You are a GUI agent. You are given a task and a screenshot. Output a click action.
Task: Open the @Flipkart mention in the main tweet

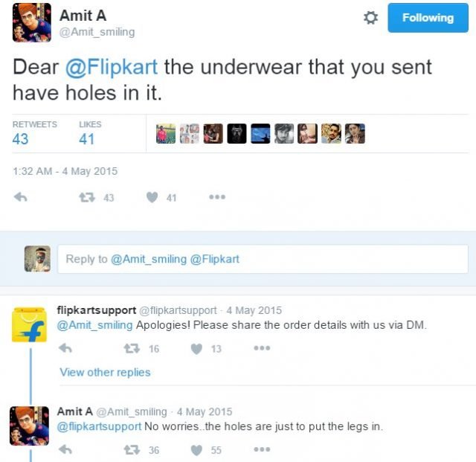(x=112, y=67)
